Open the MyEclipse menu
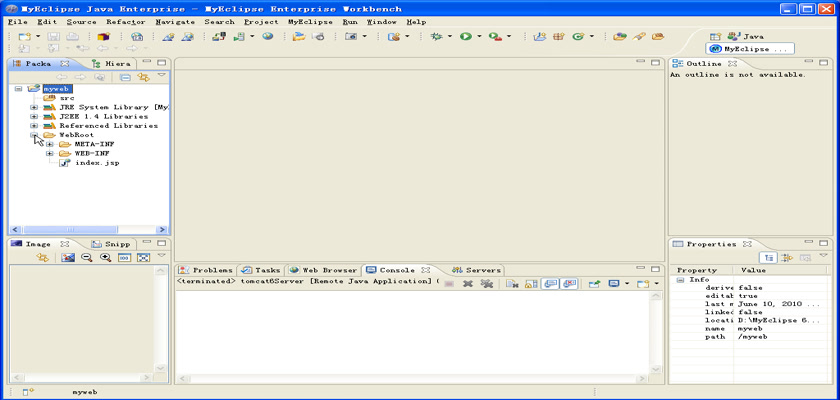Viewport: 840px width, 400px height. (310, 22)
